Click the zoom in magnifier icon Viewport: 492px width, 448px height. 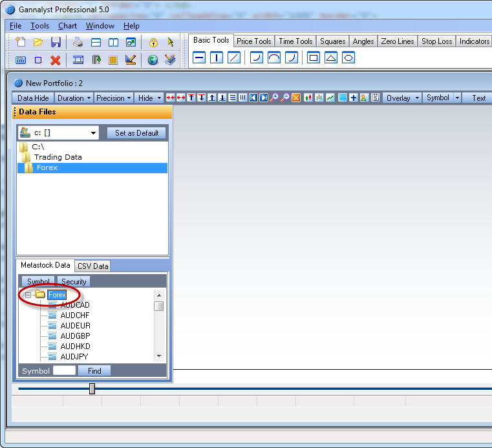tap(274, 98)
